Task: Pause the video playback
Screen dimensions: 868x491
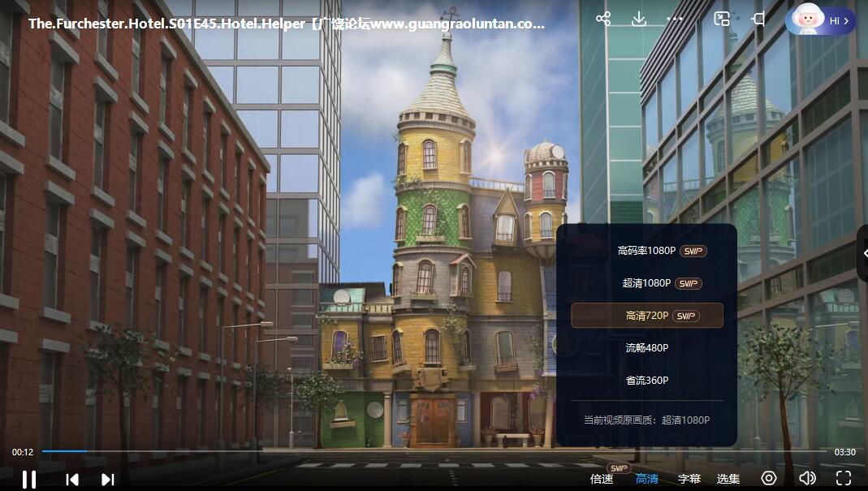Action: pos(29,479)
